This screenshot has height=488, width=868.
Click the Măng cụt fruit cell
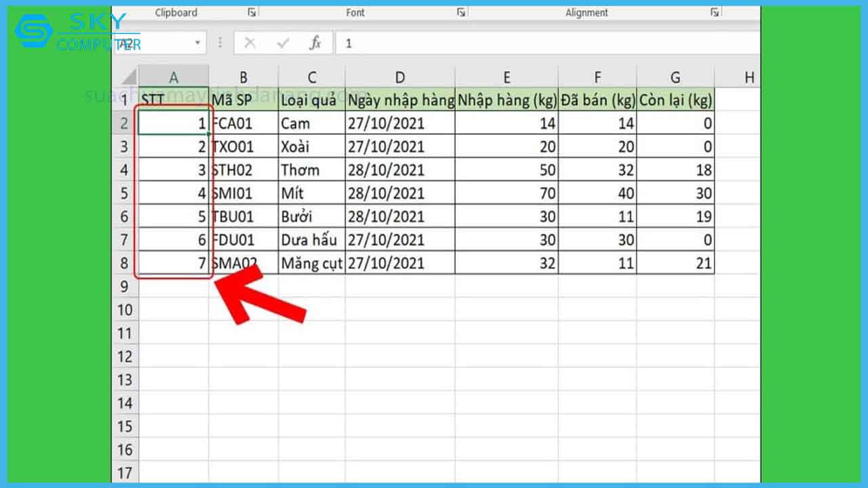(x=312, y=263)
